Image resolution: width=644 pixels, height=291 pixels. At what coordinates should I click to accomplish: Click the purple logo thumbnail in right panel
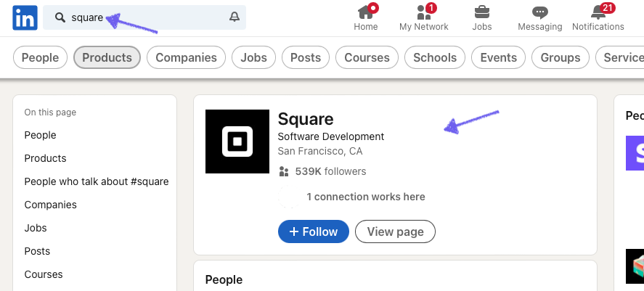point(635,153)
